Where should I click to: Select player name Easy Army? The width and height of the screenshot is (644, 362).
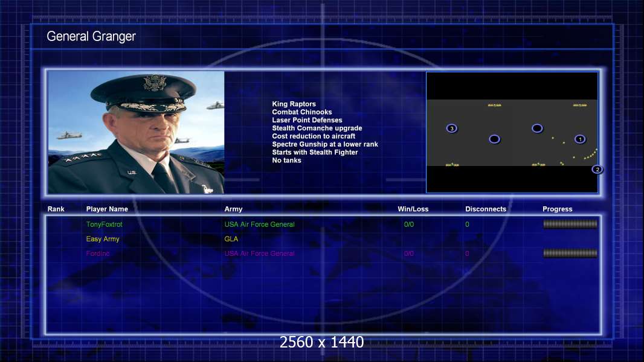(103, 239)
